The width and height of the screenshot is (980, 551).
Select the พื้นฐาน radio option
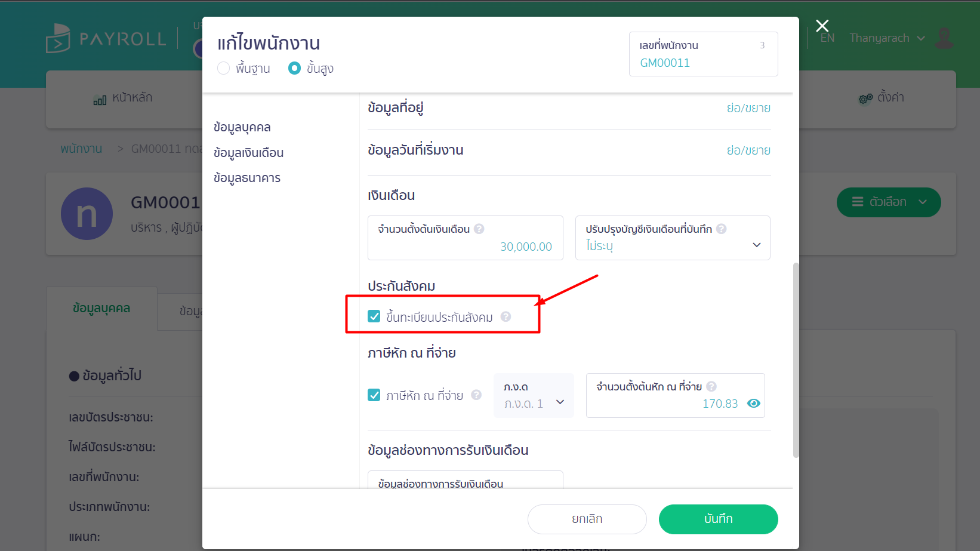click(224, 68)
